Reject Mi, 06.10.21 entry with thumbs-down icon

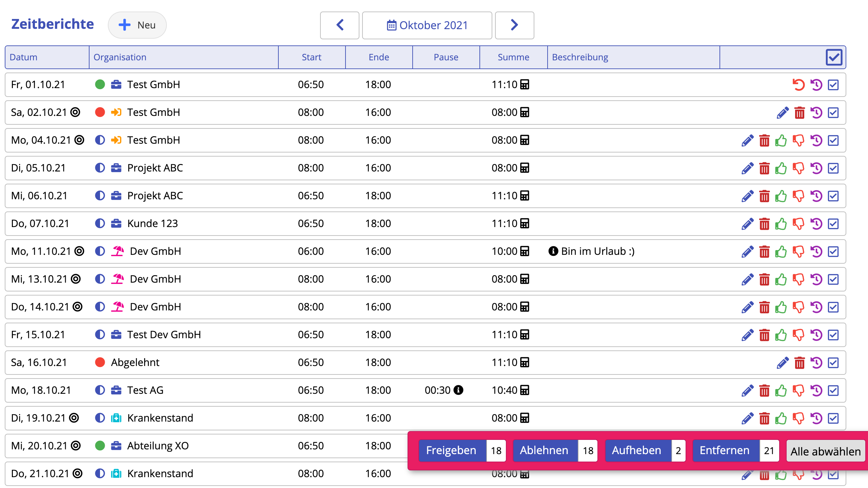(798, 196)
